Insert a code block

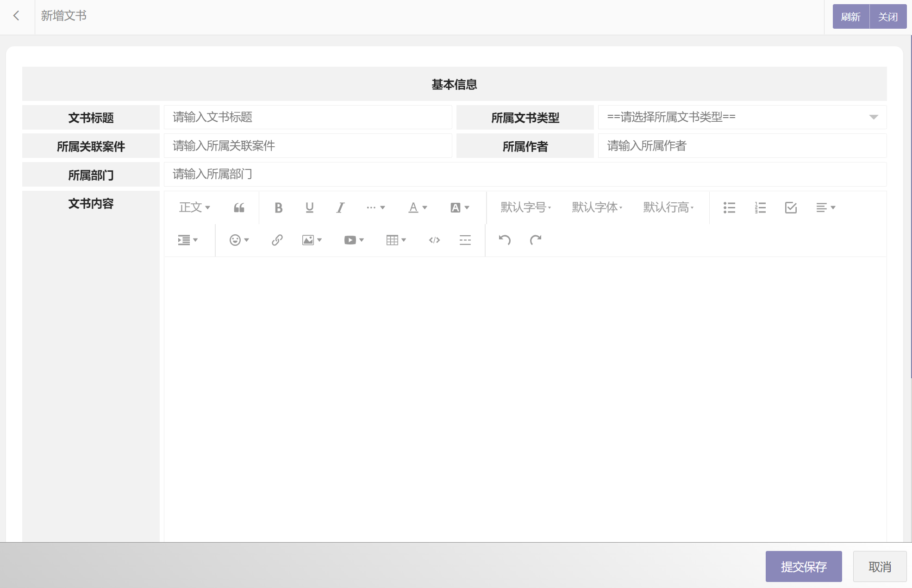pos(434,240)
